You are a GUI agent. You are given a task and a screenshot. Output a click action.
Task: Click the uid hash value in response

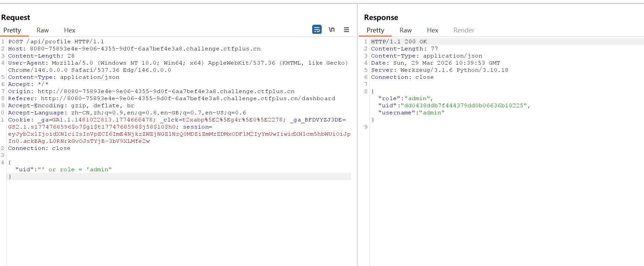point(464,106)
